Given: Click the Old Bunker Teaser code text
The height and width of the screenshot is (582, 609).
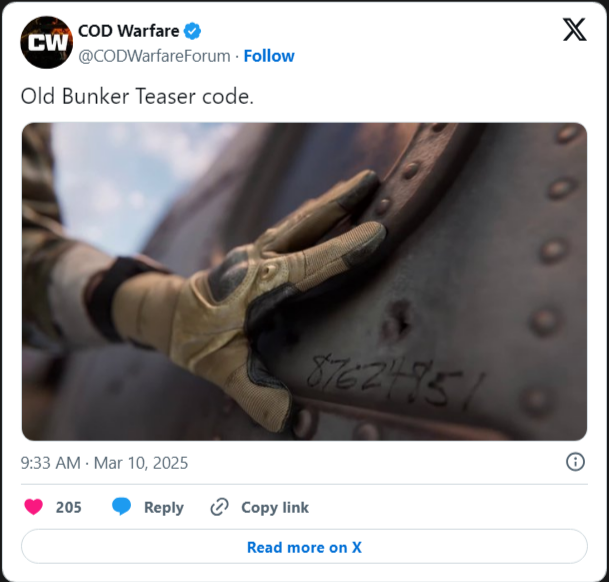Looking at the screenshot, I should 137,96.
